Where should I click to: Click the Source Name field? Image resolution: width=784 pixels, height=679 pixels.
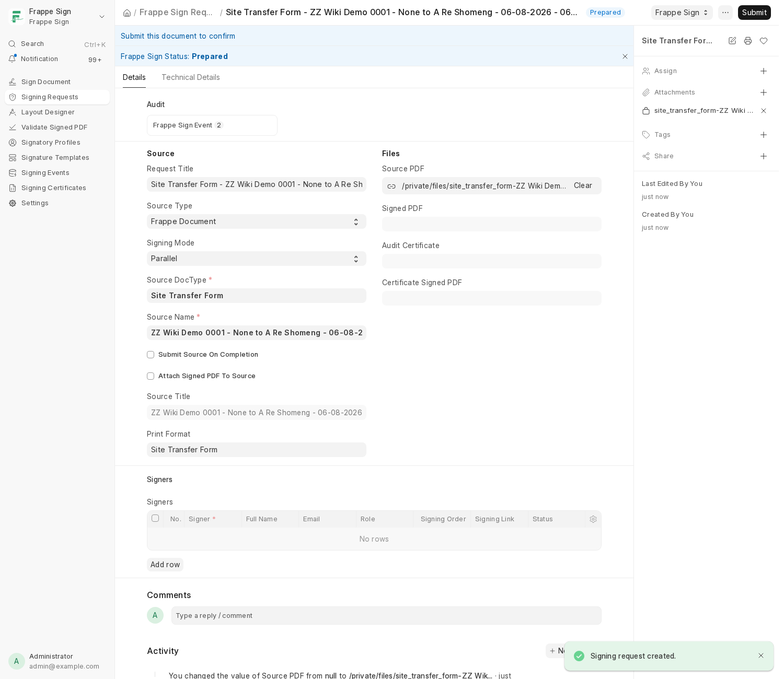click(x=257, y=333)
